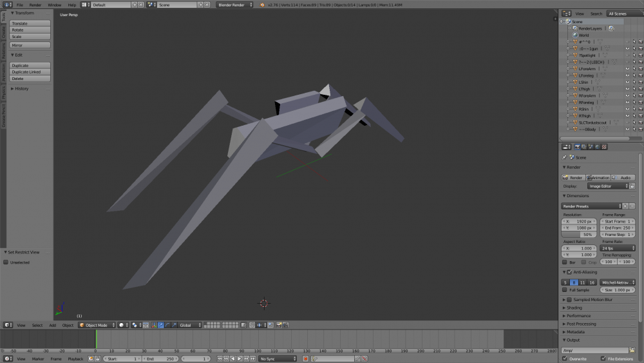Click the play animation button in timeline
This screenshot has width=644, height=363.
click(x=240, y=358)
